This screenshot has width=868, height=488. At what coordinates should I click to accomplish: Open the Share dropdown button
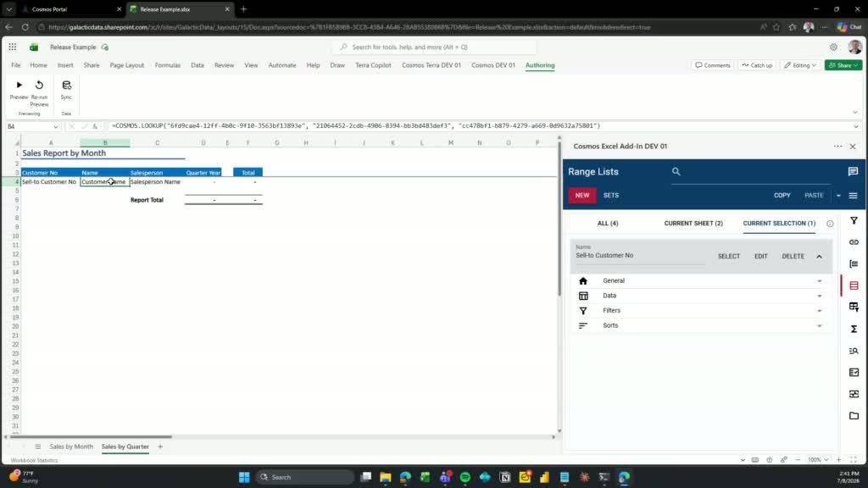(x=843, y=65)
